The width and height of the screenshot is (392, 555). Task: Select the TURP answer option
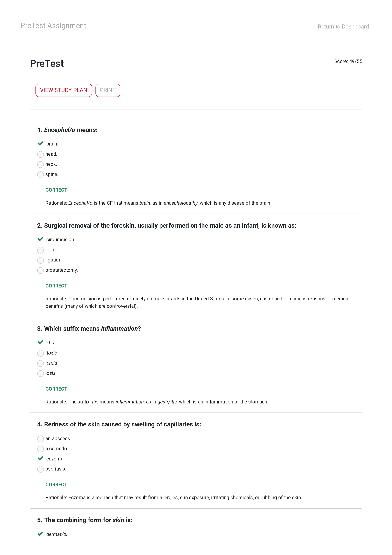pos(41,250)
